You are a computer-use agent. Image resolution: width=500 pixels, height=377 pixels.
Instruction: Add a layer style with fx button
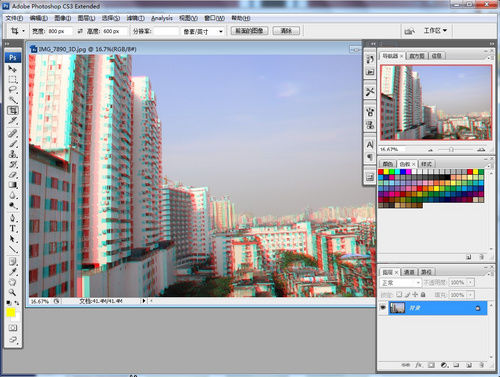418,365
